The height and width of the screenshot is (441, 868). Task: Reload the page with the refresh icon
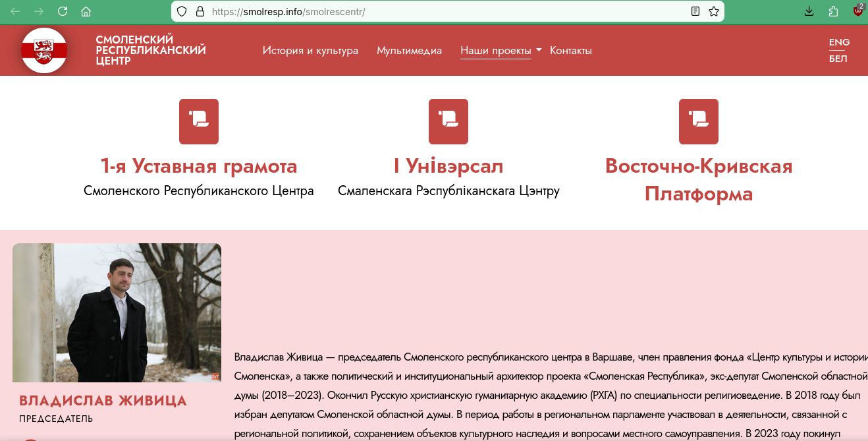(x=63, y=11)
